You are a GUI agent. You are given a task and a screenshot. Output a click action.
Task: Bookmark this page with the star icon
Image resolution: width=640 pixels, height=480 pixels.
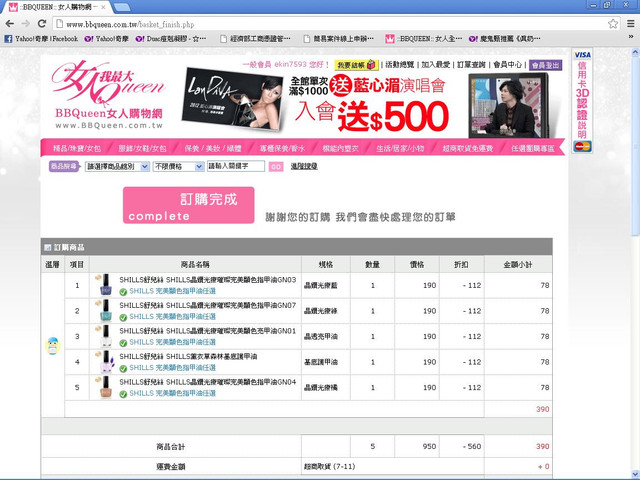pos(613,24)
